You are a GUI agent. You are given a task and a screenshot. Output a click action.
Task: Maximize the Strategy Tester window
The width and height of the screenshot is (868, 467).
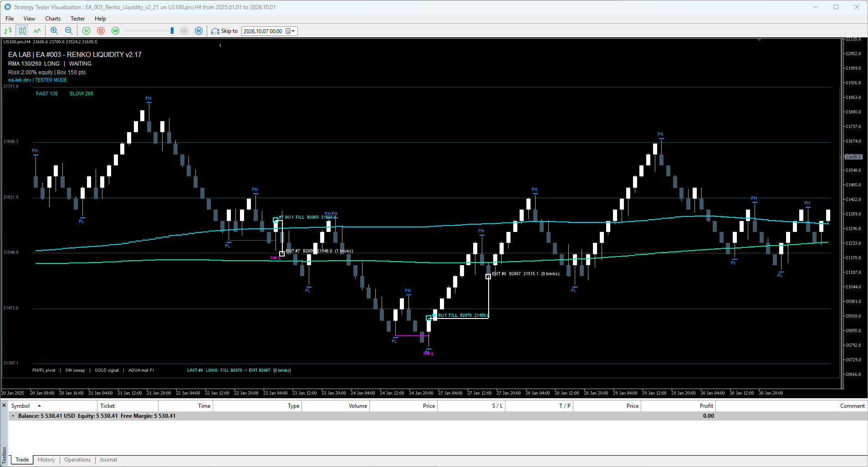[x=836, y=7]
